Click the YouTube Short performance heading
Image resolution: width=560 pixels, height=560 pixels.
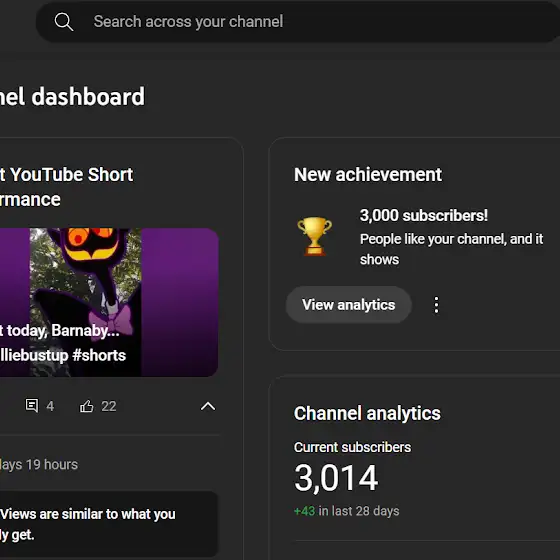(x=66, y=187)
